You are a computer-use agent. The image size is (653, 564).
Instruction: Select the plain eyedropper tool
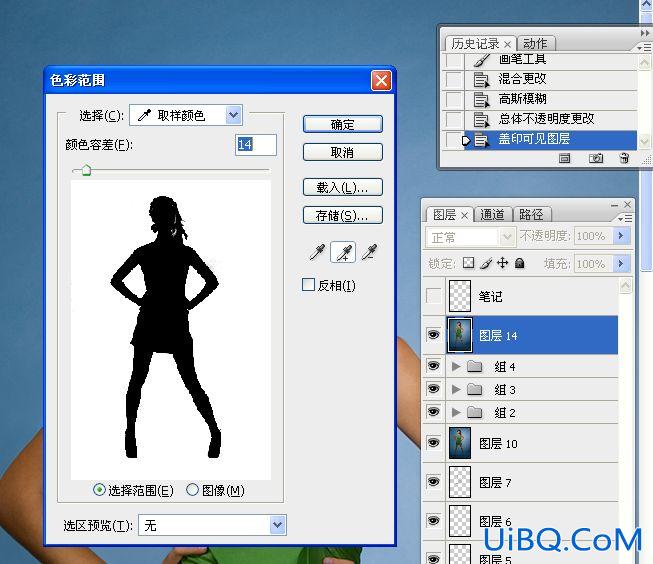tap(317, 252)
